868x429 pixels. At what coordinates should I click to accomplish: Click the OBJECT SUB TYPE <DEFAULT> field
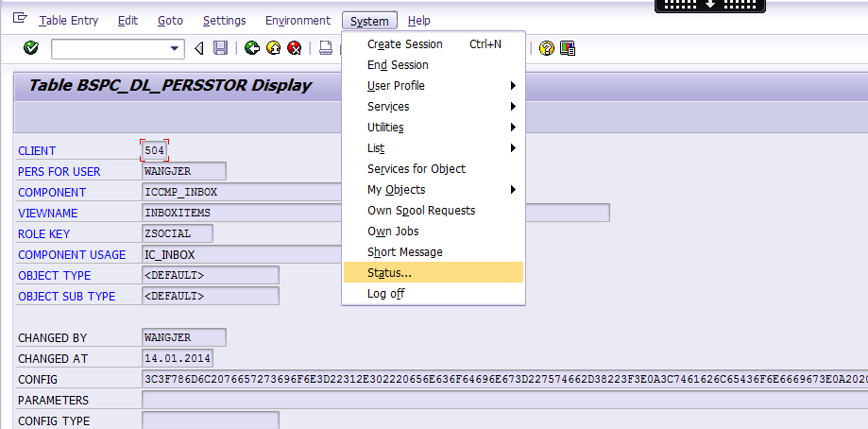point(211,296)
